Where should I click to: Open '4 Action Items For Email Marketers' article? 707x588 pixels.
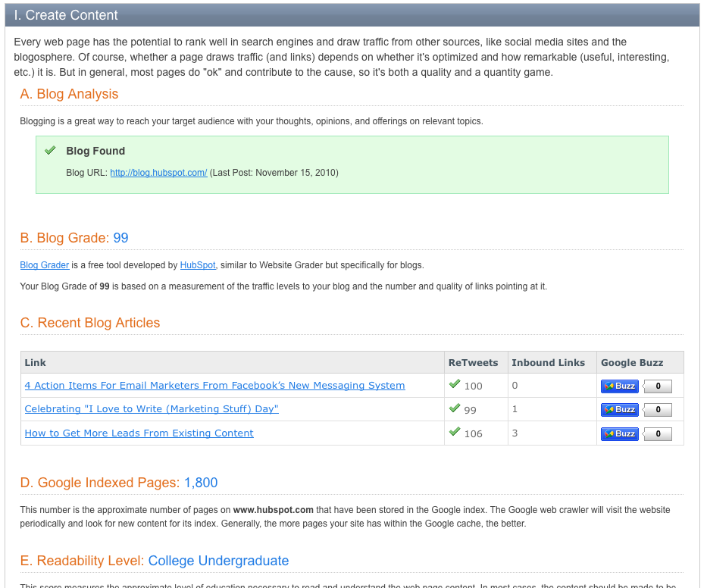coord(214,386)
